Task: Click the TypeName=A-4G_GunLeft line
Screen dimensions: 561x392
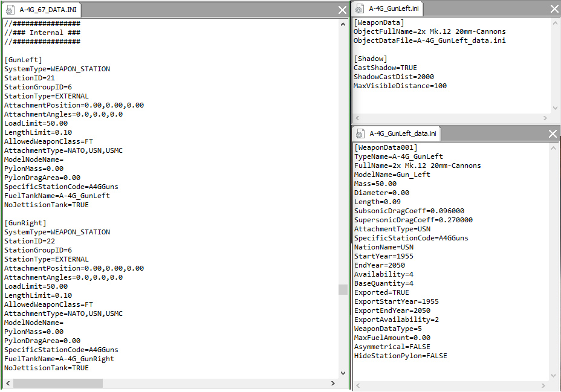Action: click(398, 156)
